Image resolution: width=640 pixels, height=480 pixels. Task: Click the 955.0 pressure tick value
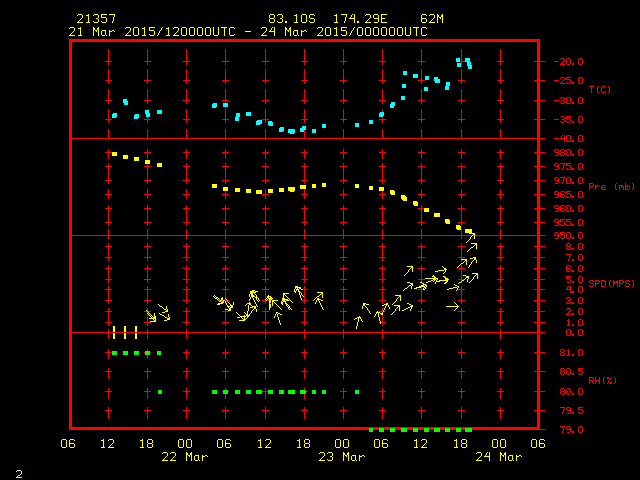(x=569, y=222)
